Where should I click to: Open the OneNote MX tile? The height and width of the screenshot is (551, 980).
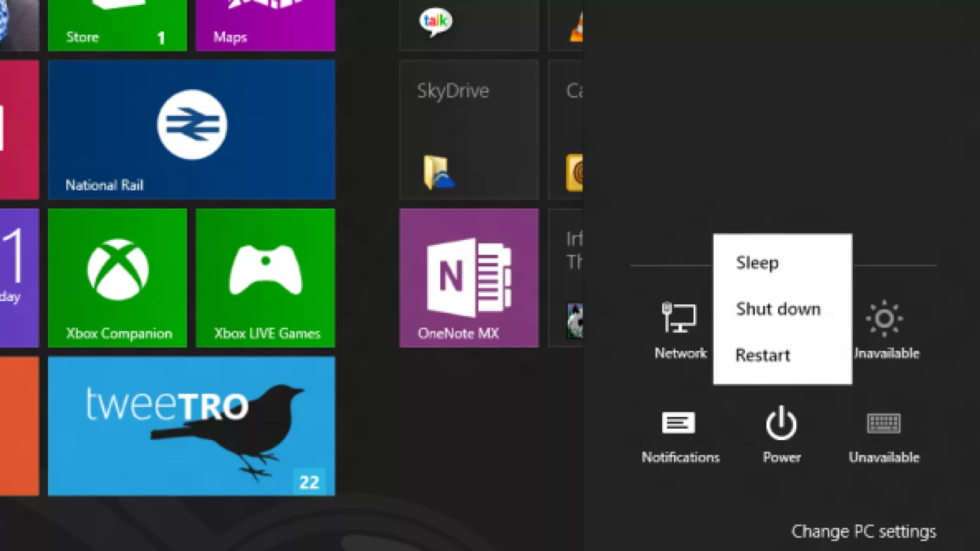click(469, 278)
